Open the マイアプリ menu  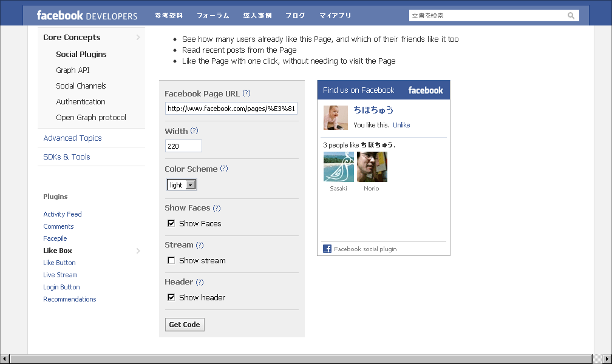tap(335, 16)
